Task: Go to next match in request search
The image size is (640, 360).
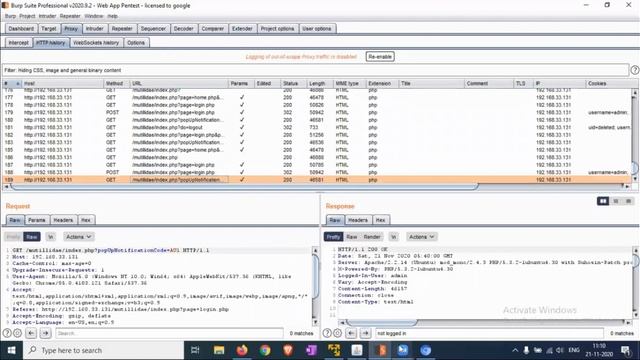Action: click(45, 333)
